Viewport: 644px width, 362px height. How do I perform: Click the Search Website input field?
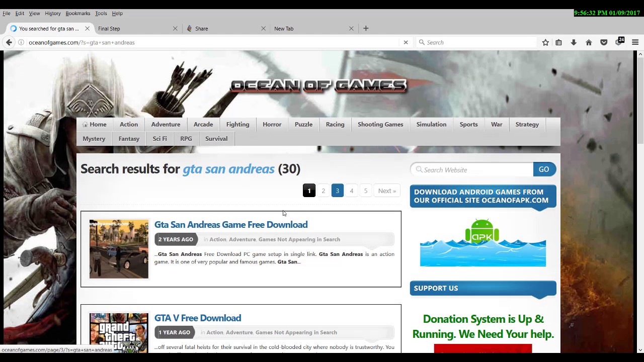472,170
